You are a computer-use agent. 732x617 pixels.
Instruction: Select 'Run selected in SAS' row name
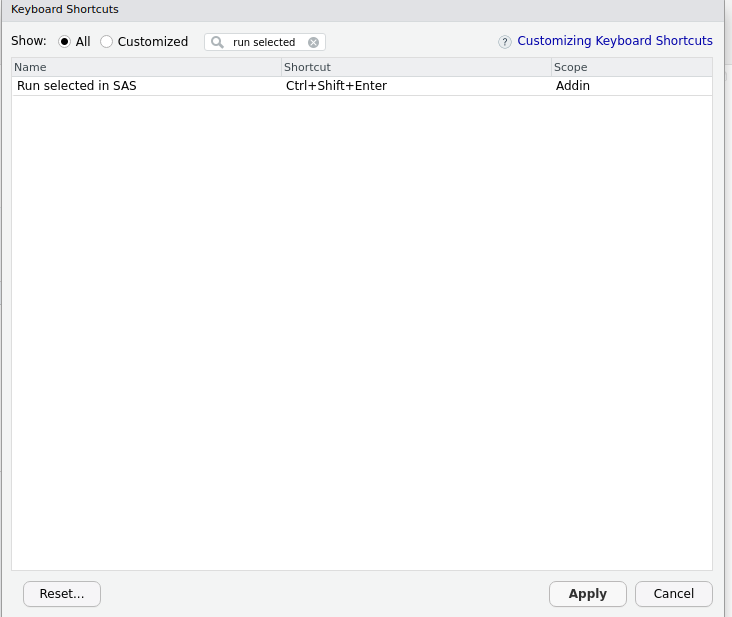[77, 86]
